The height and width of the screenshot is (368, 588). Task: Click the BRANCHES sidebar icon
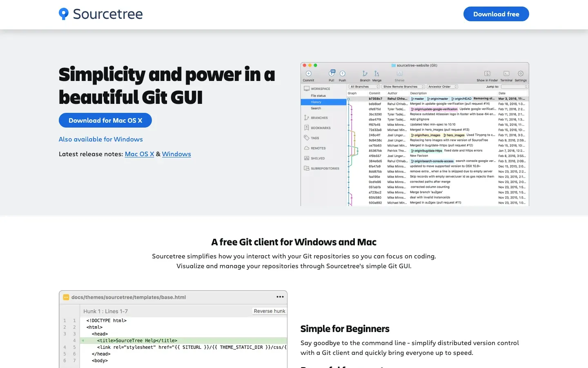click(x=307, y=118)
